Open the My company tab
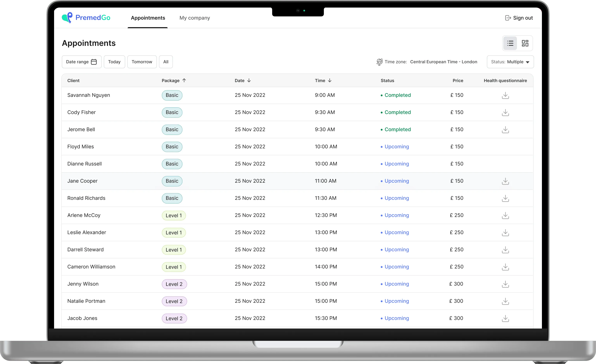This screenshot has width=596, height=364. 194,18
